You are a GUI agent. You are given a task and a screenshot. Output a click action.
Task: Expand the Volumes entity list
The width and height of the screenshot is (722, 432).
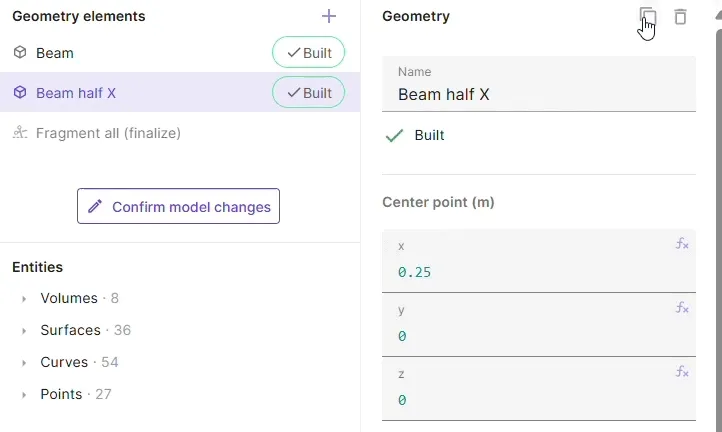pos(24,299)
